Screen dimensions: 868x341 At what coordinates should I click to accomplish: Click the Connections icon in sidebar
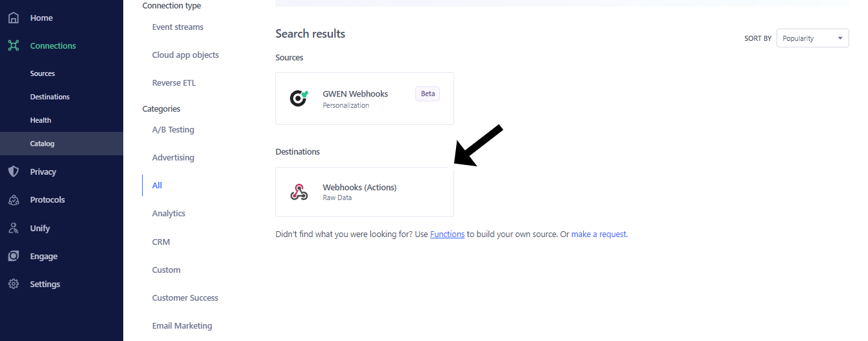(14, 45)
